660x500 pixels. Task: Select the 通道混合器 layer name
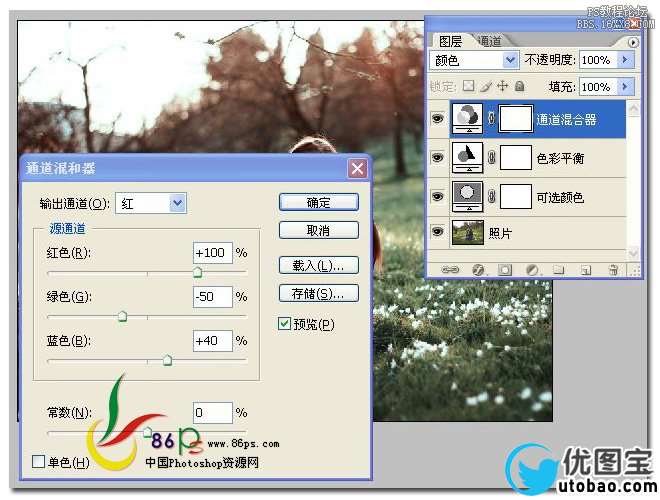(x=566, y=120)
